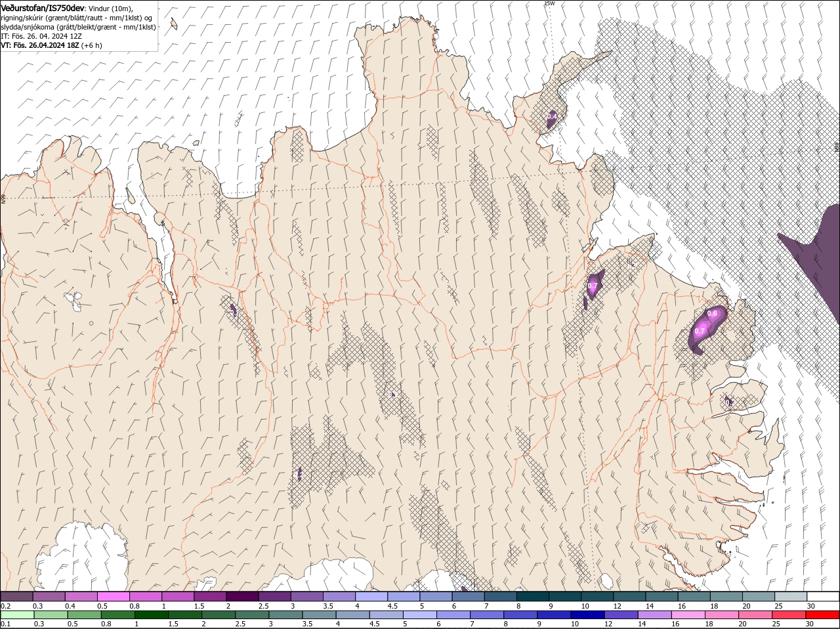Pick upper legend swatch between 1 and 1.5
Screen dimensions: 840x629
click(x=178, y=596)
